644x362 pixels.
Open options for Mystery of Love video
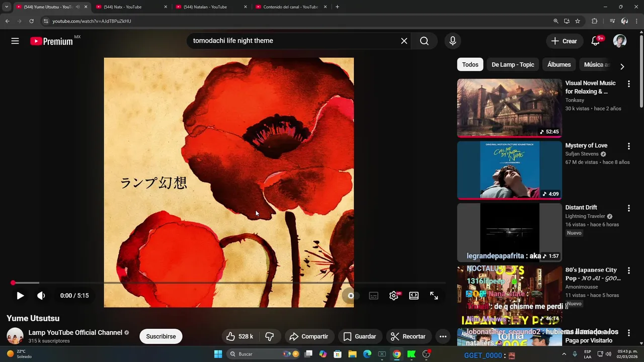[628, 146]
